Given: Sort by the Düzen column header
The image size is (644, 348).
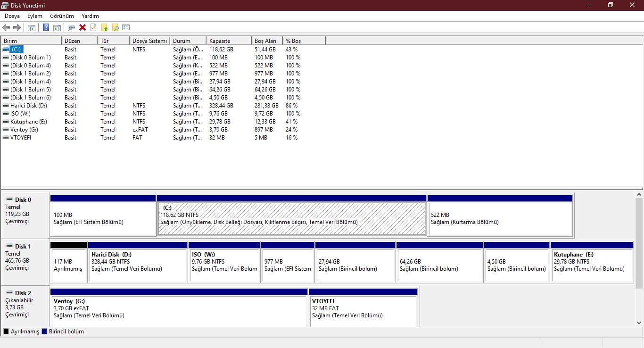Looking at the screenshot, I should click(79, 41).
